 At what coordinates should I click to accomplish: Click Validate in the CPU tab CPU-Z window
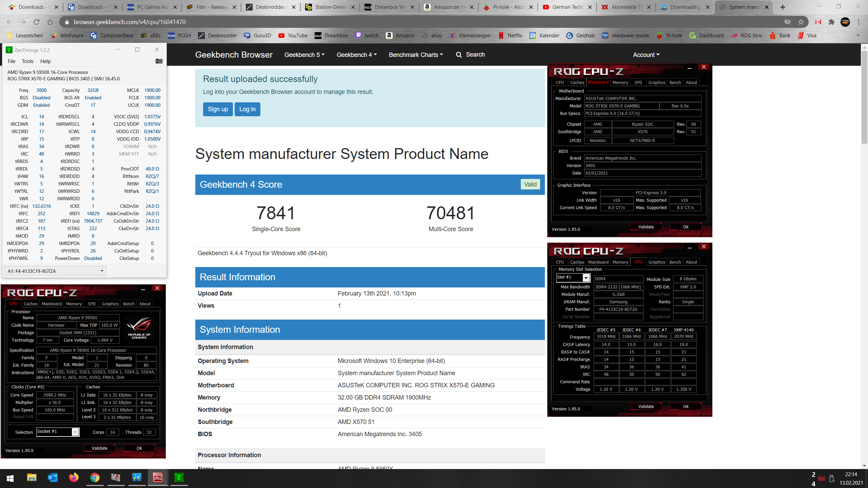click(x=100, y=448)
